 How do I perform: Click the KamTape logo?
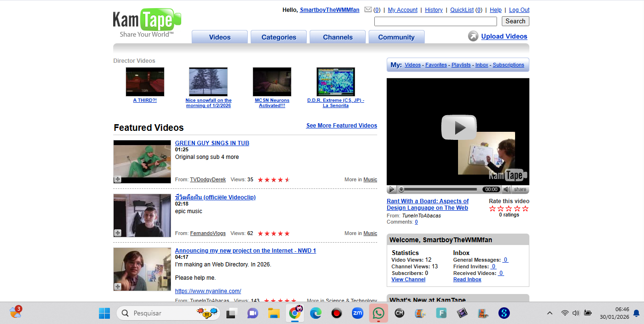point(147,23)
